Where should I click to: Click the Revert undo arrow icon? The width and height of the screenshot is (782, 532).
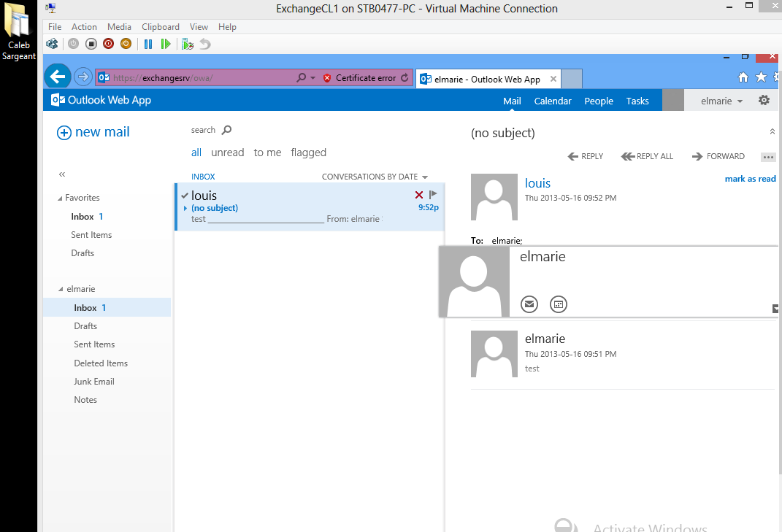205,44
